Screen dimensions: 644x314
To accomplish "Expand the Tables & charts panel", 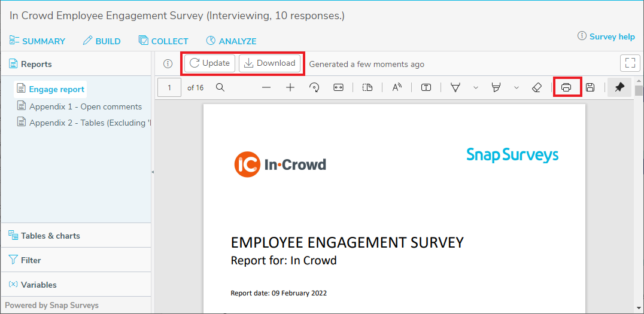I will coord(76,236).
